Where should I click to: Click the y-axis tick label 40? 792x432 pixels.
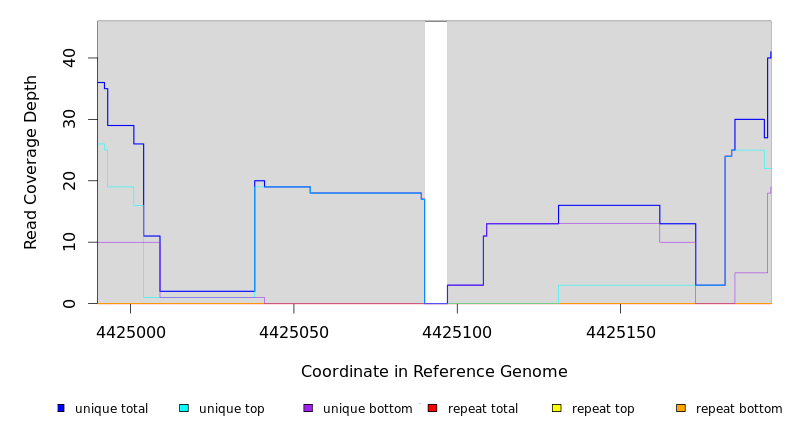(x=69, y=59)
